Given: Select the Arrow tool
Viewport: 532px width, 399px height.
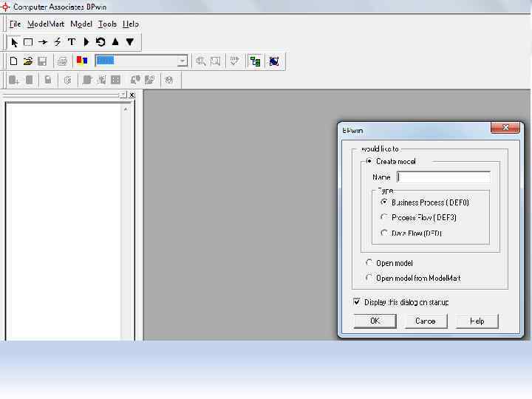Looking at the screenshot, I should 43,42.
